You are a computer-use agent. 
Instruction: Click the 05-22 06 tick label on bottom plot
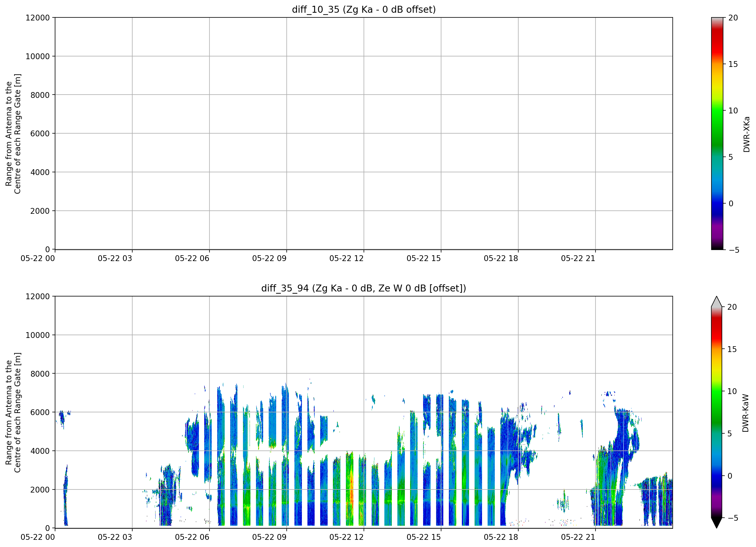pyautogui.click(x=192, y=537)
